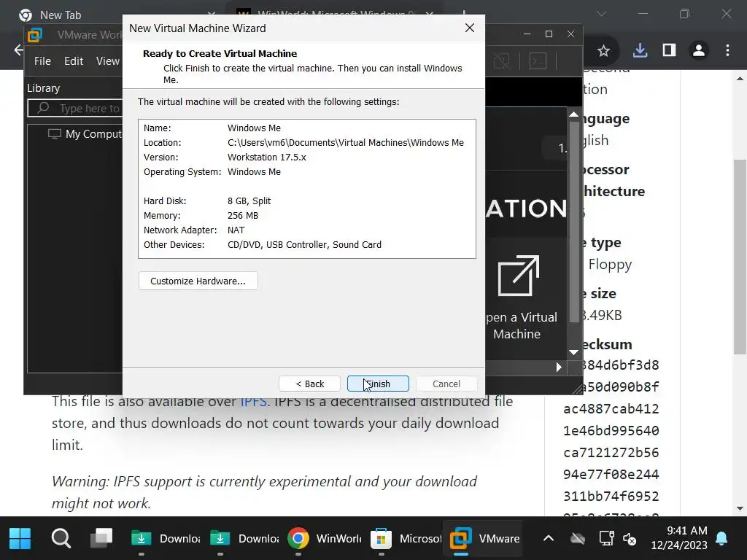Viewport: 747px width, 560px height.
Task: Click the muted volume tray icon
Action: [630, 539]
